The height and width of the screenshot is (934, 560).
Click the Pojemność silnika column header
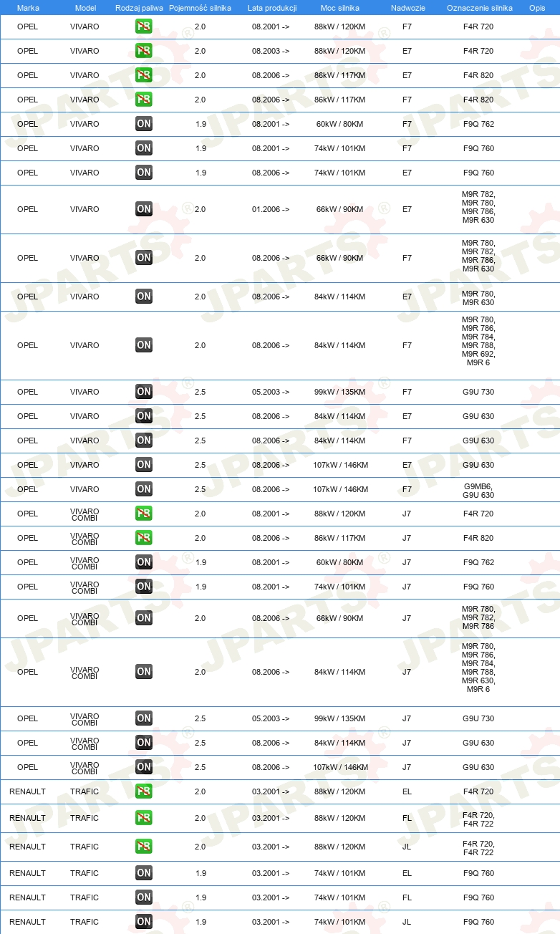[x=200, y=8]
